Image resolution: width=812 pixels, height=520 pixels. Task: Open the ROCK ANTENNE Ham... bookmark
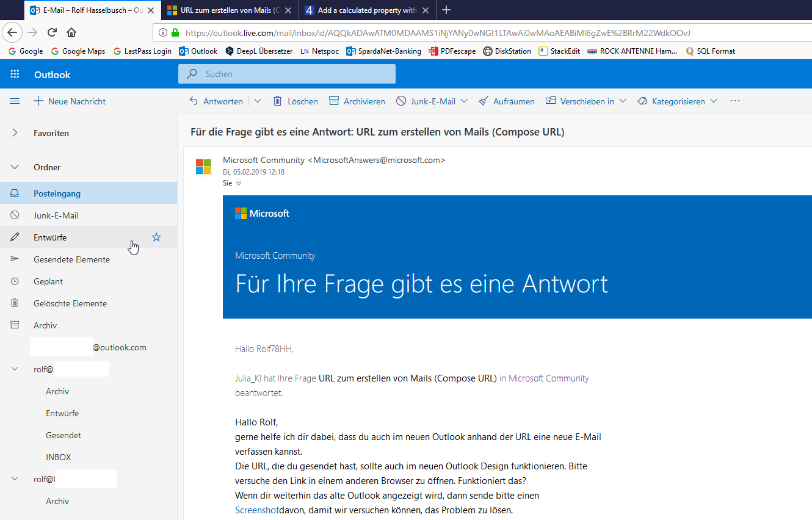point(633,51)
